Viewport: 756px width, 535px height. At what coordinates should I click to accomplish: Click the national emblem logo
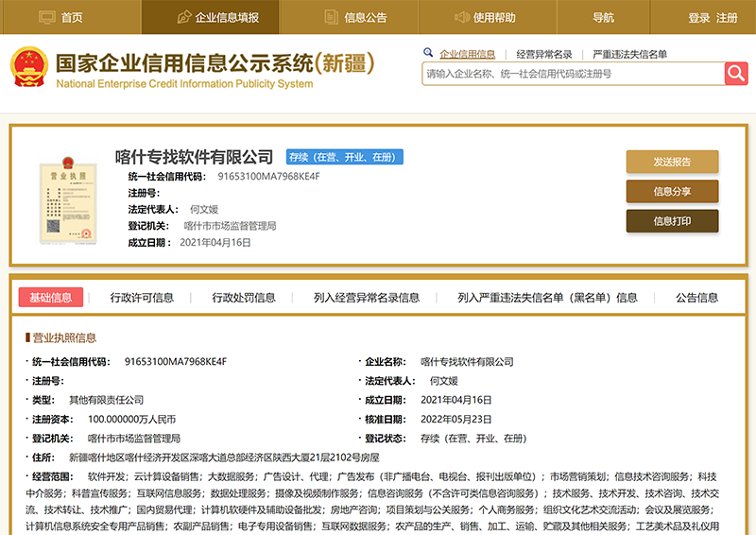pos(29,66)
